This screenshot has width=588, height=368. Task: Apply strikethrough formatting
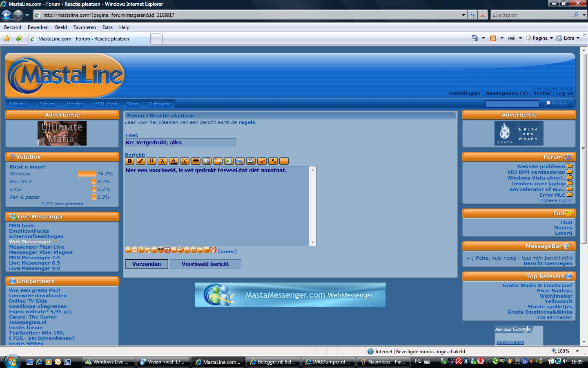[x=163, y=161]
